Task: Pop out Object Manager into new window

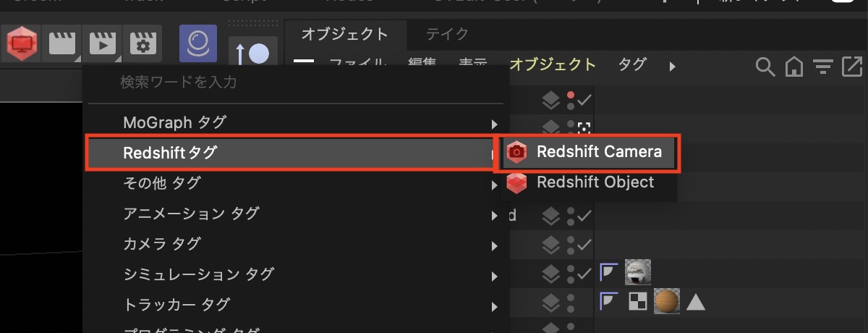Action: 851,67
